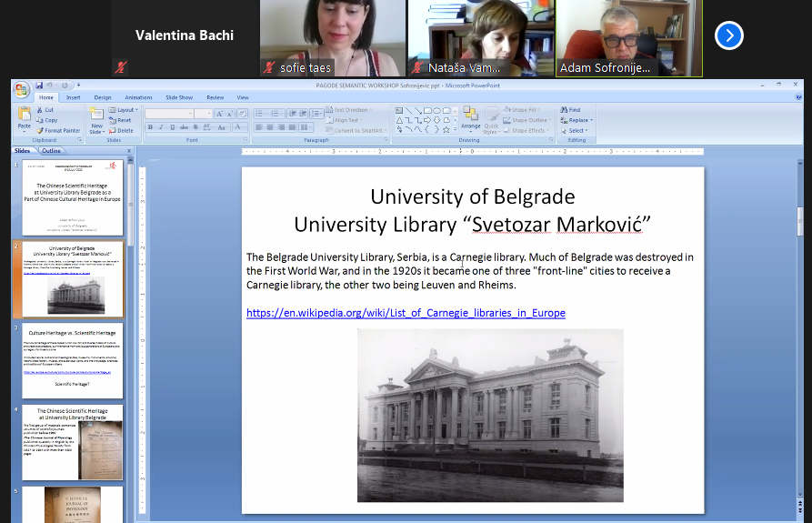Click the Redo icon in Quick Access toolbar

pyautogui.click(x=65, y=85)
